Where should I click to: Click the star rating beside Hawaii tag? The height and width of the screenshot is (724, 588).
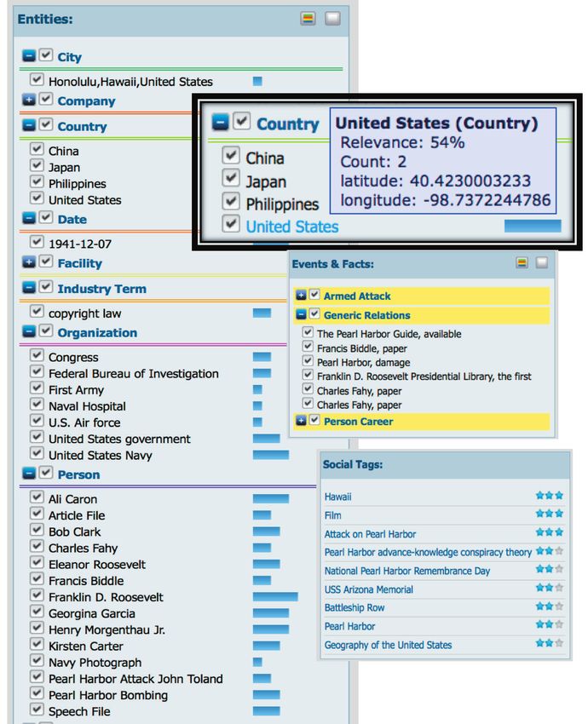coord(549,496)
